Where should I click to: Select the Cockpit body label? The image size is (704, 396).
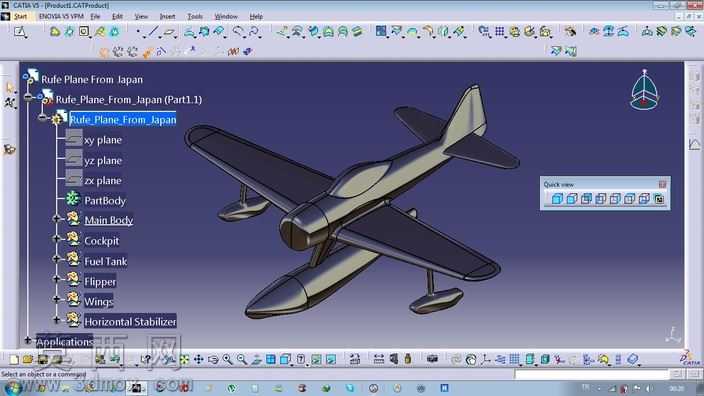[102, 241]
